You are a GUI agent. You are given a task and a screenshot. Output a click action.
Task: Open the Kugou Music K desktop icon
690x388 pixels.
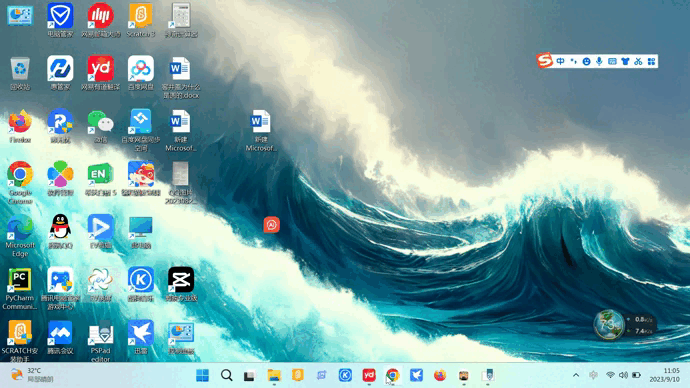pyautogui.click(x=141, y=280)
